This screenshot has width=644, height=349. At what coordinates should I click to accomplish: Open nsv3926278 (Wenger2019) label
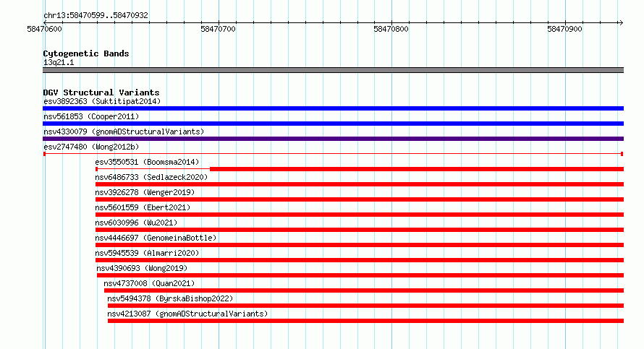coord(145,192)
